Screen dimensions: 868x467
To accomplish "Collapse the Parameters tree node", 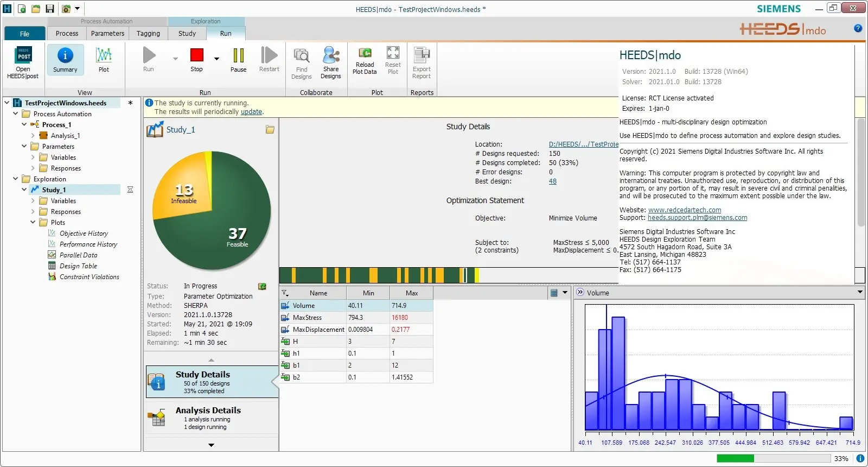I will click(24, 146).
